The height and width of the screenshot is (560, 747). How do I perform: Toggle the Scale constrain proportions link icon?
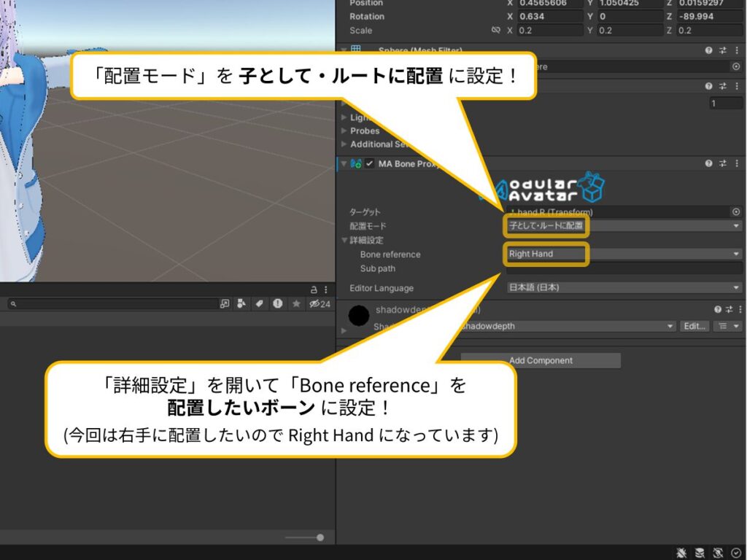coord(496,31)
